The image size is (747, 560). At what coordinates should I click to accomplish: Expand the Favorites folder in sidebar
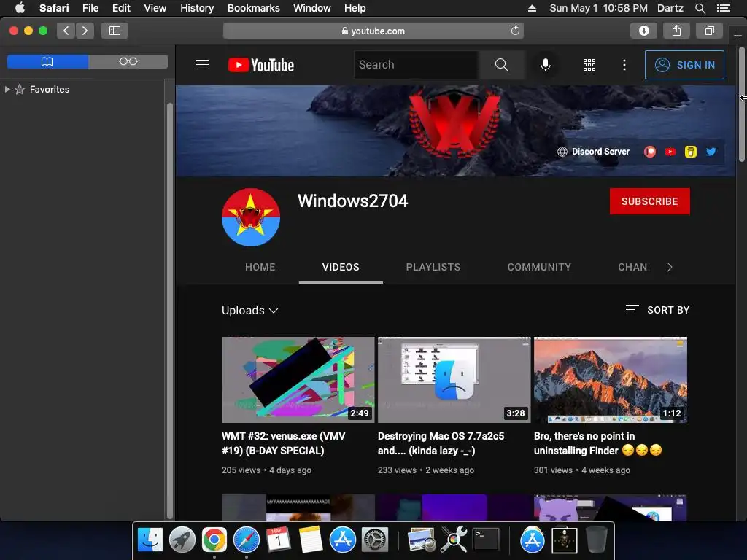(x=7, y=89)
